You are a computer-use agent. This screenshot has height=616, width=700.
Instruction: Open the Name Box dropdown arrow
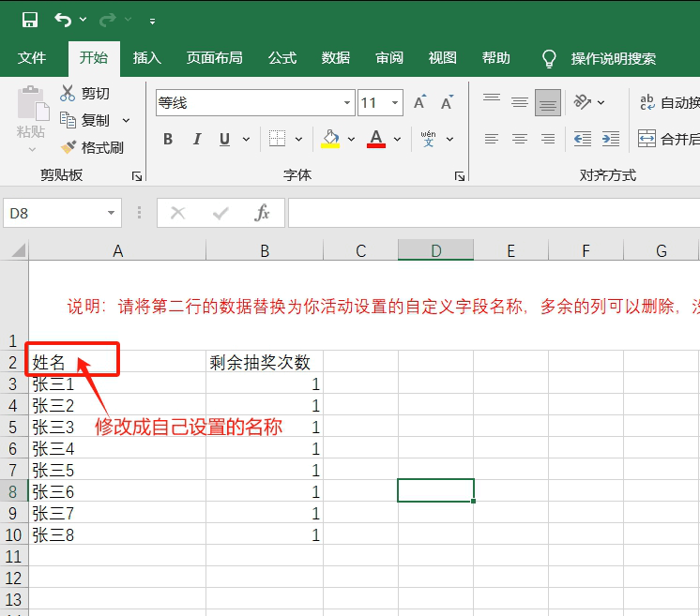pos(111,213)
